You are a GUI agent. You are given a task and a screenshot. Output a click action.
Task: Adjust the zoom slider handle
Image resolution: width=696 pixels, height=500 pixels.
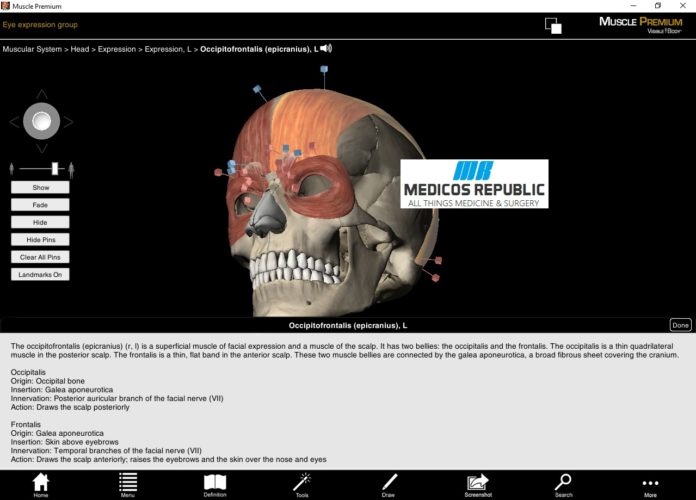(55, 169)
